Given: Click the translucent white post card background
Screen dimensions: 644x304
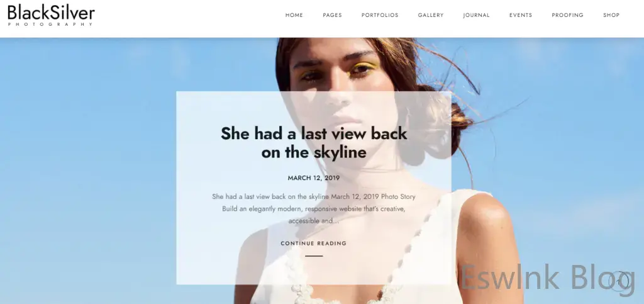Looking at the screenshot, I should coord(314,188).
